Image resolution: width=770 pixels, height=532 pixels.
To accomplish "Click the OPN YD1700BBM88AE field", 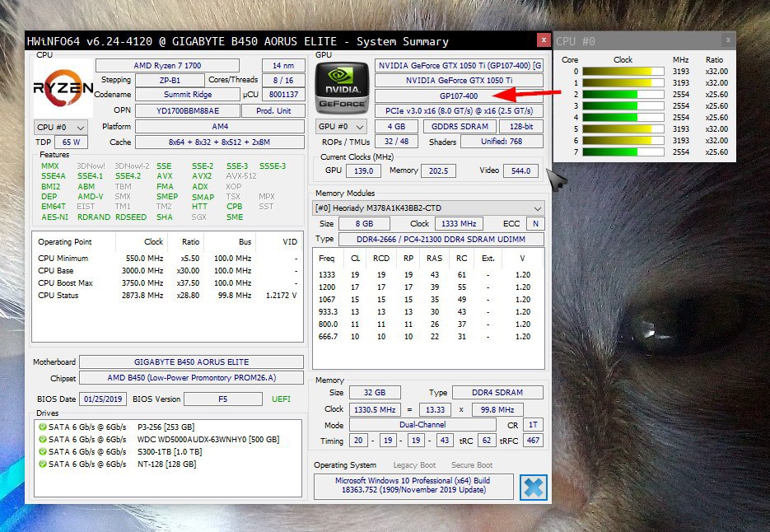I will coord(188,110).
